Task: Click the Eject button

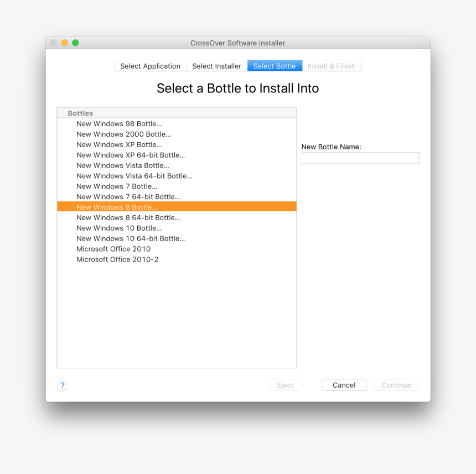Action: coord(285,385)
